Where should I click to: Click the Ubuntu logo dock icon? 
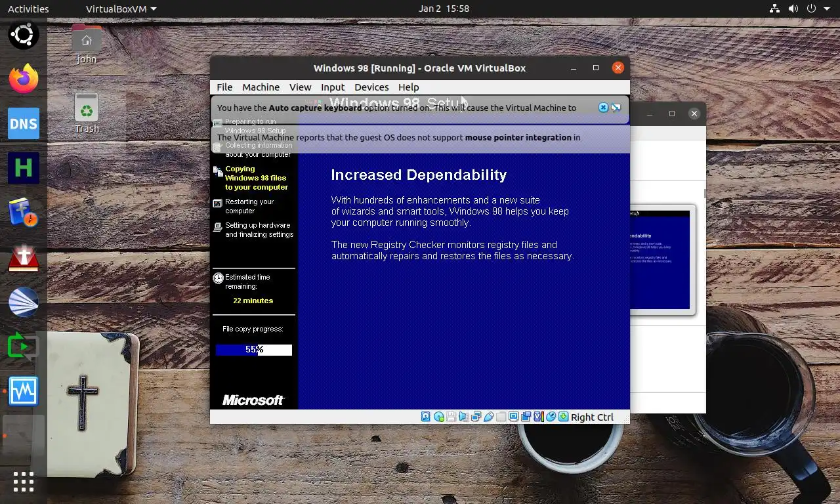[24, 34]
